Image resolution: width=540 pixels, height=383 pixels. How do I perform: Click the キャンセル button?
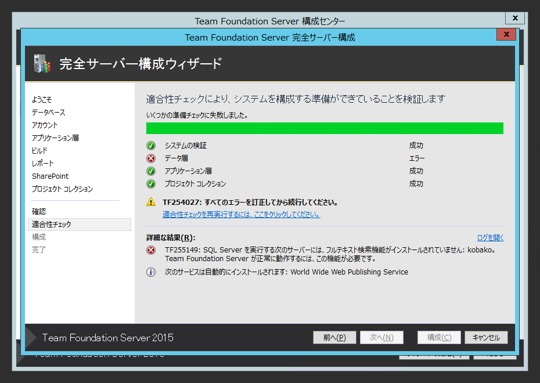point(486,338)
